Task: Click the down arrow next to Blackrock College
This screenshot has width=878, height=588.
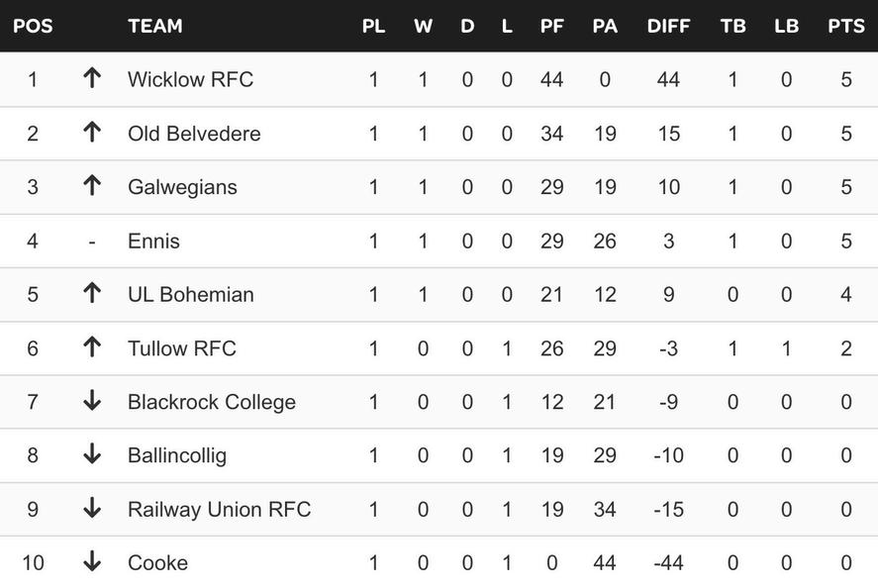Action: (x=92, y=401)
